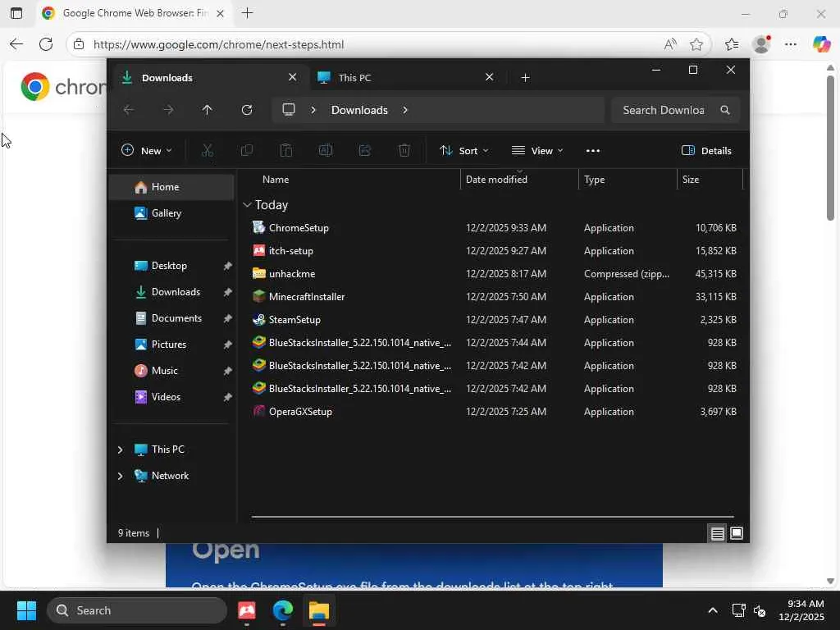Open the Windows Start menu
This screenshot has height=630, width=840.
tap(26, 610)
